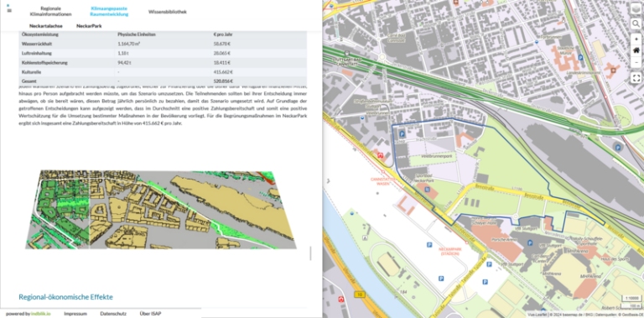Open the map search magnifier
The height and width of the screenshot is (318, 644).
tap(636, 23)
